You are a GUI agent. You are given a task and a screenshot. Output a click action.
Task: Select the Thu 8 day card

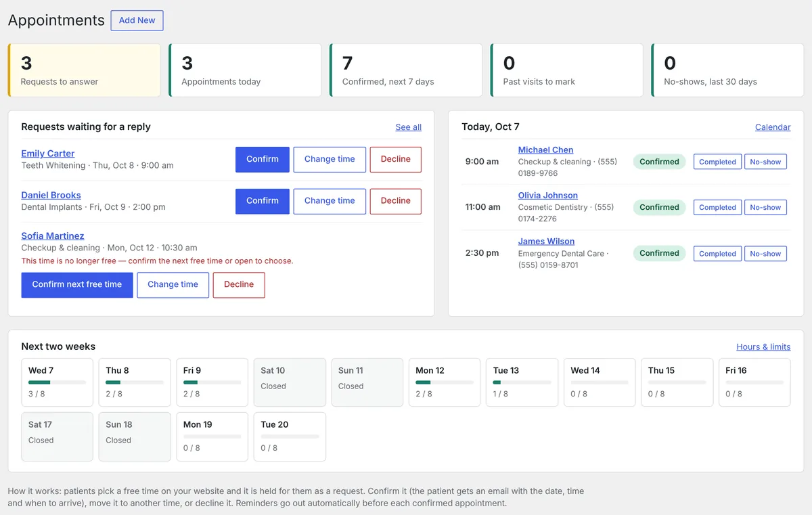[135, 382]
